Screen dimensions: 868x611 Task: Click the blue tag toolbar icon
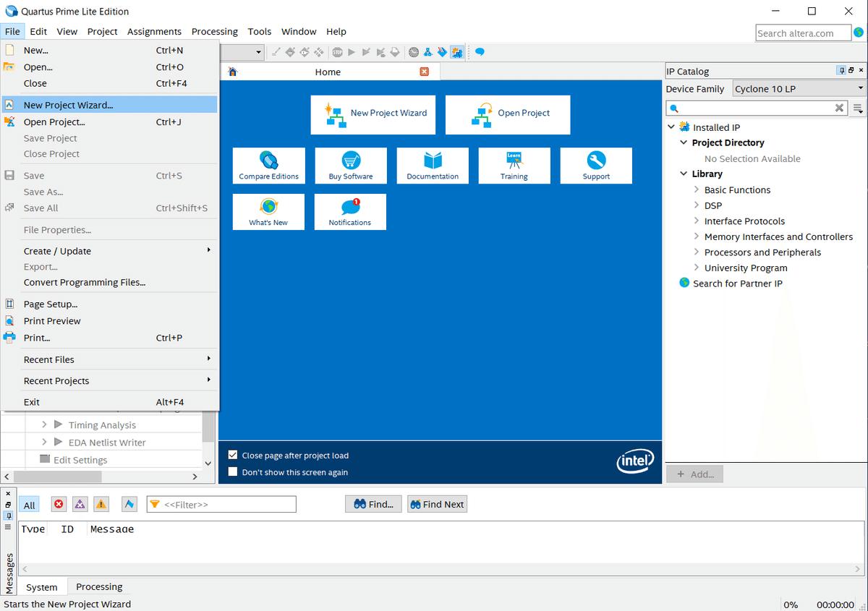(x=442, y=52)
